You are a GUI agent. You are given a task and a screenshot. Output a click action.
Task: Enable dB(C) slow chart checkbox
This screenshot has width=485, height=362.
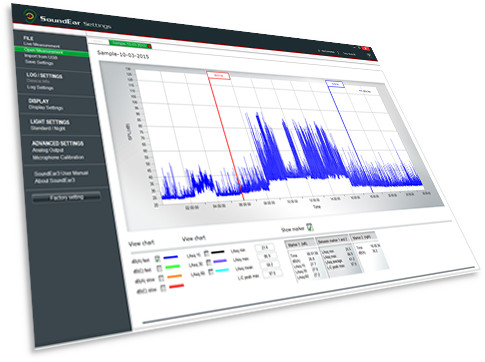pyautogui.click(x=163, y=288)
